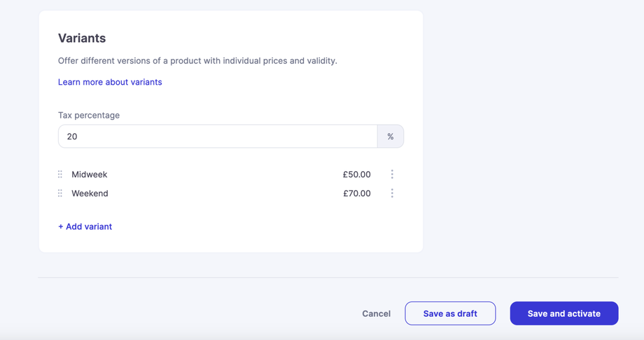644x340 pixels.
Task: Click the Variants section heading
Action: [82, 39]
